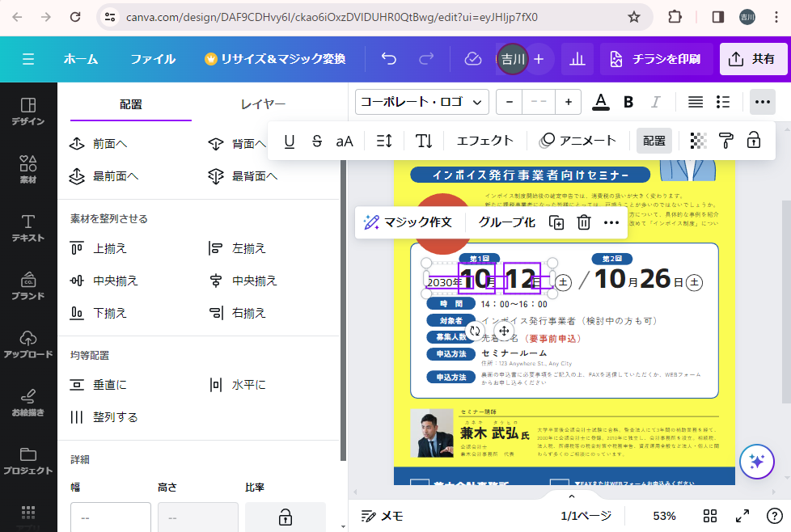This screenshot has width=791, height=532.
Task: Switch to the レイヤー tab
Action: point(263,104)
